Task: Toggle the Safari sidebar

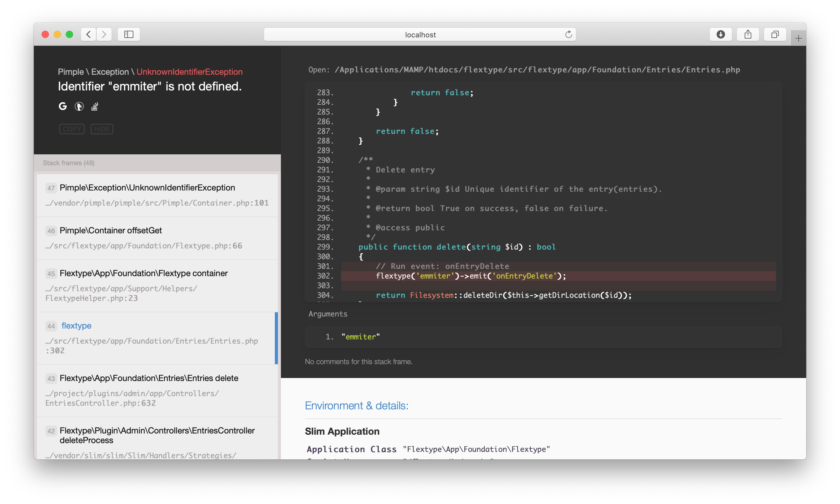Action: pos(128,34)
